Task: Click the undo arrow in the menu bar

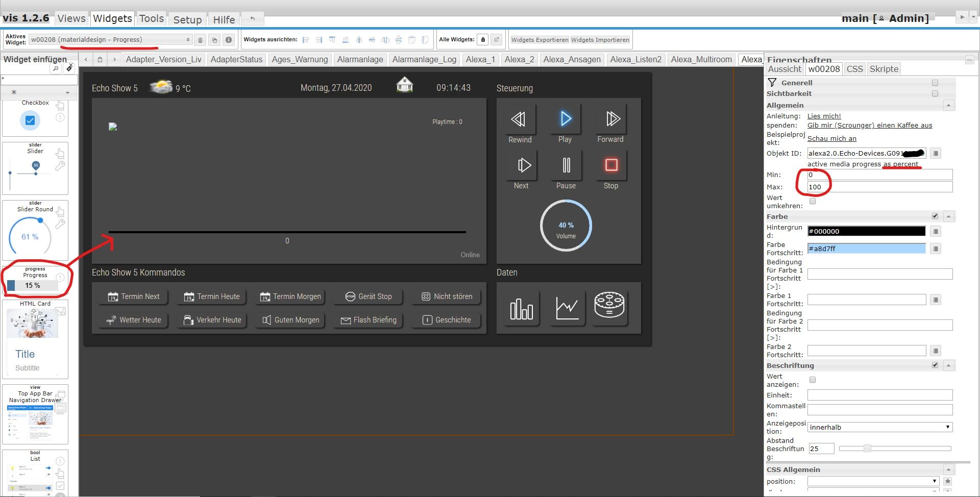Action: [252, 18]
